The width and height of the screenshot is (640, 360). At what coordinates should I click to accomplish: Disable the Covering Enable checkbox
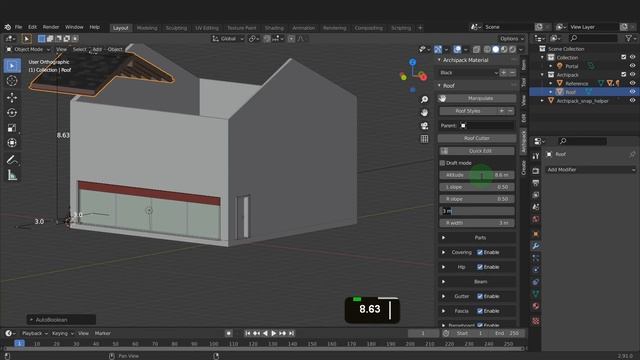480,252
